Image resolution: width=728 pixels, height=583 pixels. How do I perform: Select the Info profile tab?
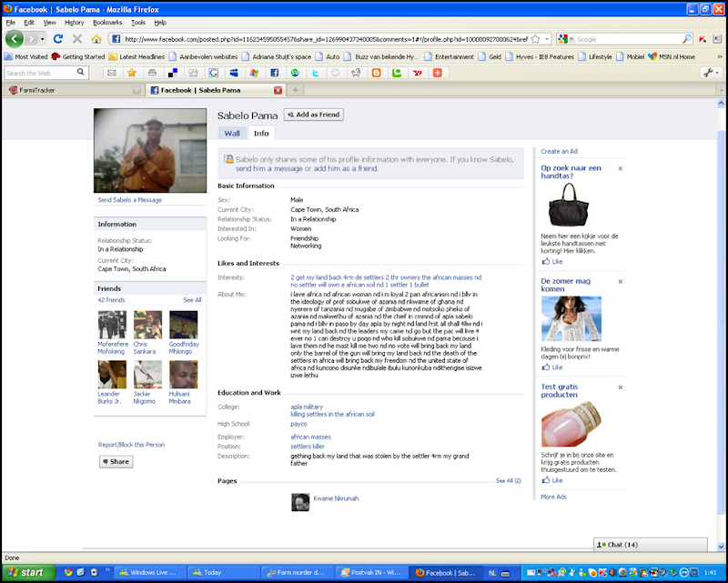click(x=261, y=133)
